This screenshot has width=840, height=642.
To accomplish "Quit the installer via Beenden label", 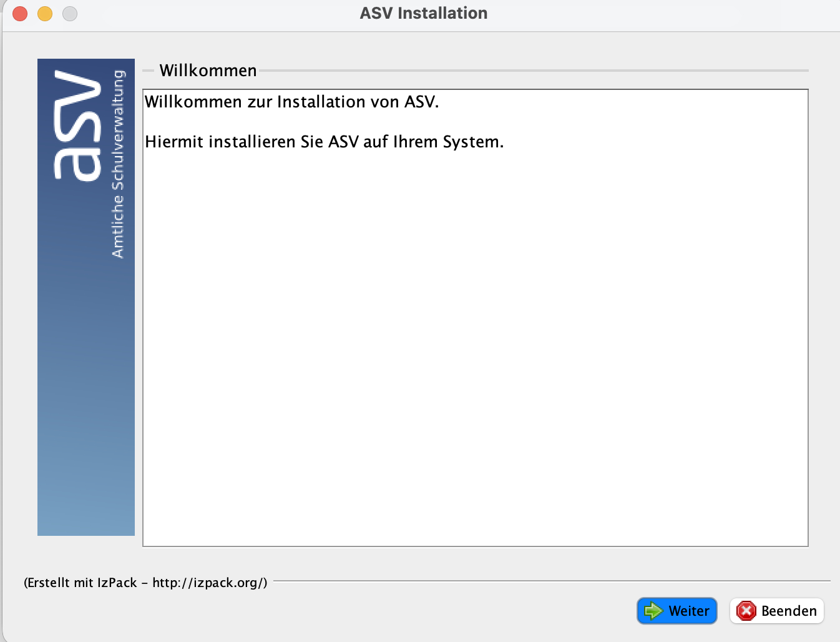I will [788, 611].
